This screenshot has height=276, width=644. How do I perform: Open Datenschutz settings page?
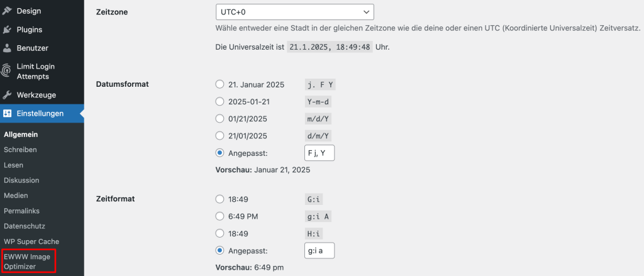click(x=25, y=226)
